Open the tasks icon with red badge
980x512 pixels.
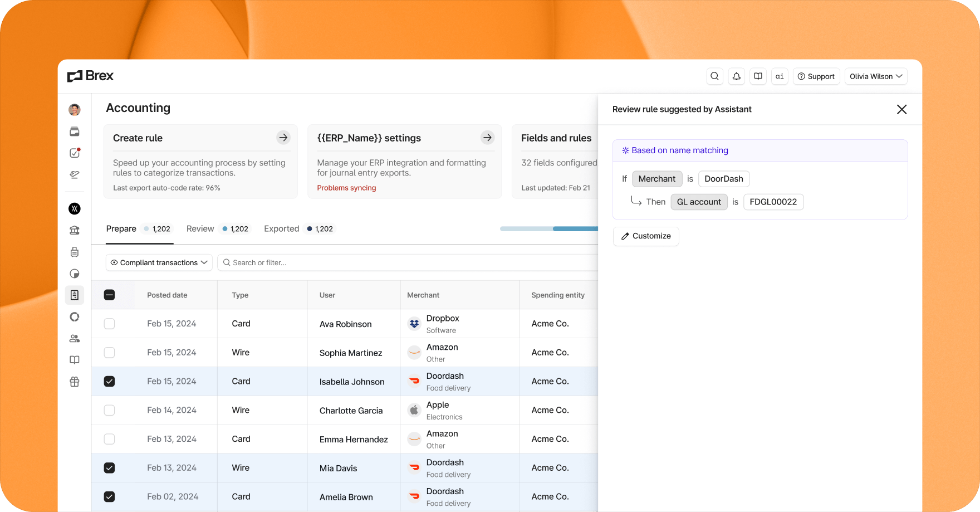(x=75, y=153)
